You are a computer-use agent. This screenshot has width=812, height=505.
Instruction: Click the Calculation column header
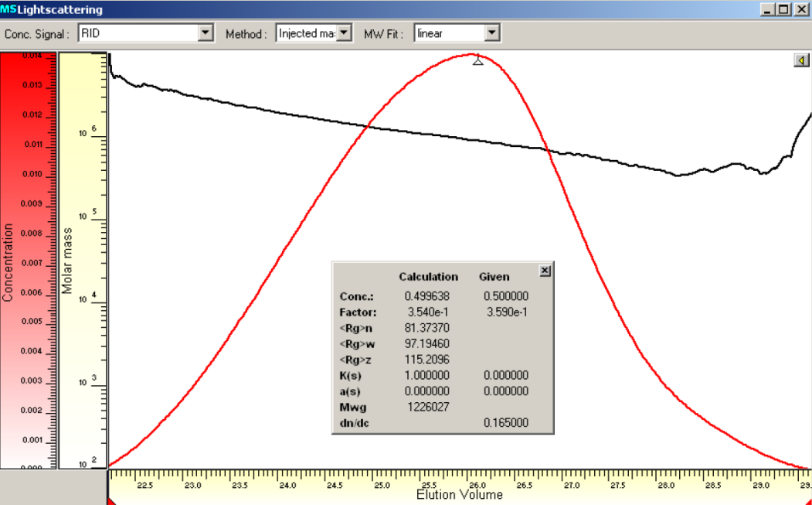[x=428, y=277]
